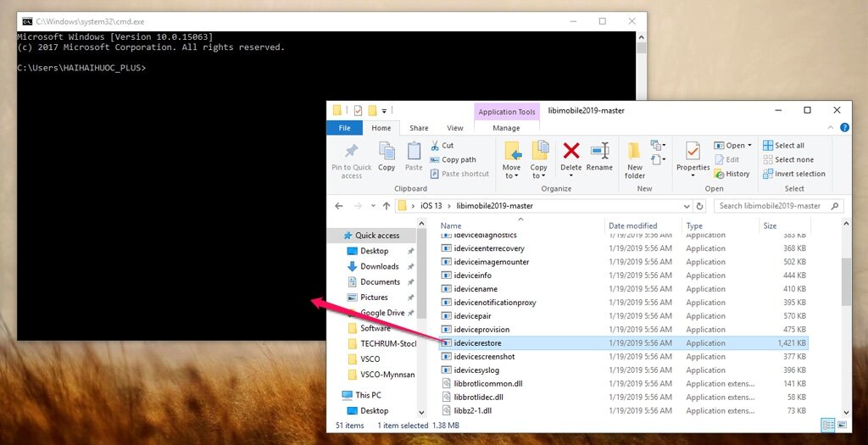This screenshot has width=868, height=445.
Task: Sort files by the Name column header
Action: (520, 225)
